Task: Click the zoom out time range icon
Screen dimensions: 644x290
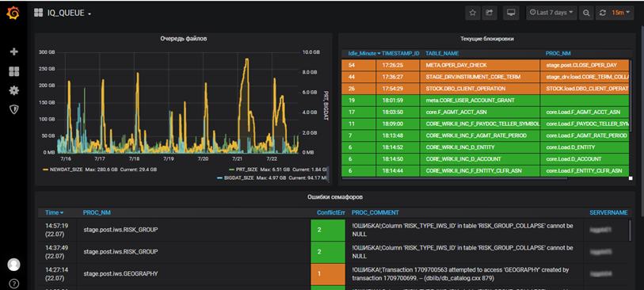Action: pyautogui.click(x=586, y=13)
